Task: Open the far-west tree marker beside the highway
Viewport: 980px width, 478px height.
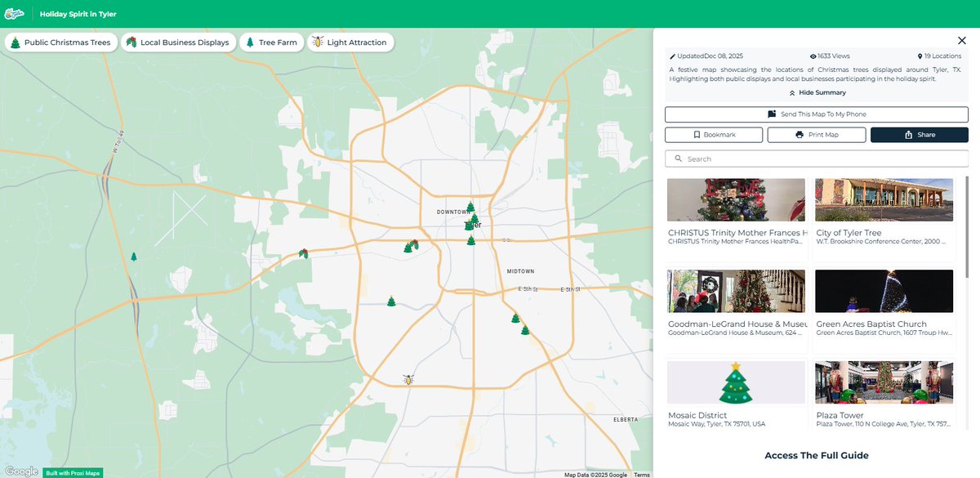Action: coord(134,257)
